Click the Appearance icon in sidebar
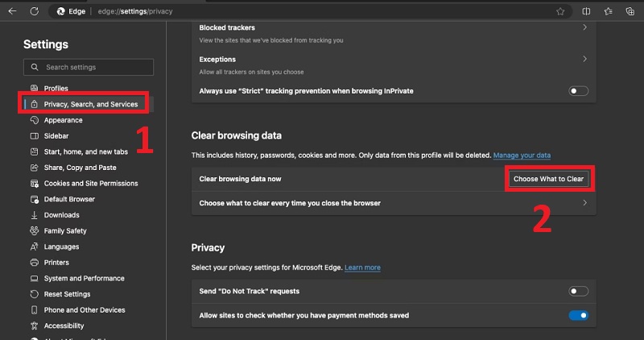 [34, 120]
